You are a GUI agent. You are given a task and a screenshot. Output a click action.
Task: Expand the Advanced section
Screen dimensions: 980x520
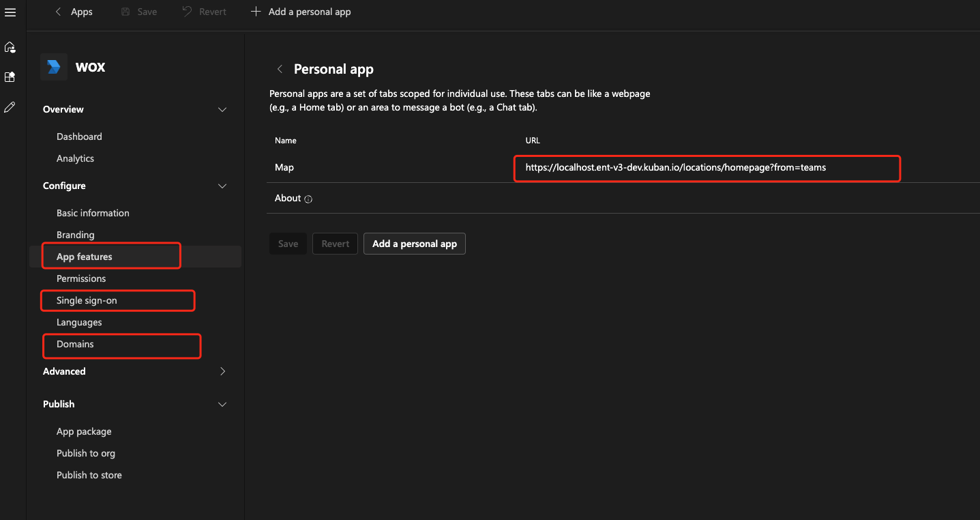[x=222, y=372]
